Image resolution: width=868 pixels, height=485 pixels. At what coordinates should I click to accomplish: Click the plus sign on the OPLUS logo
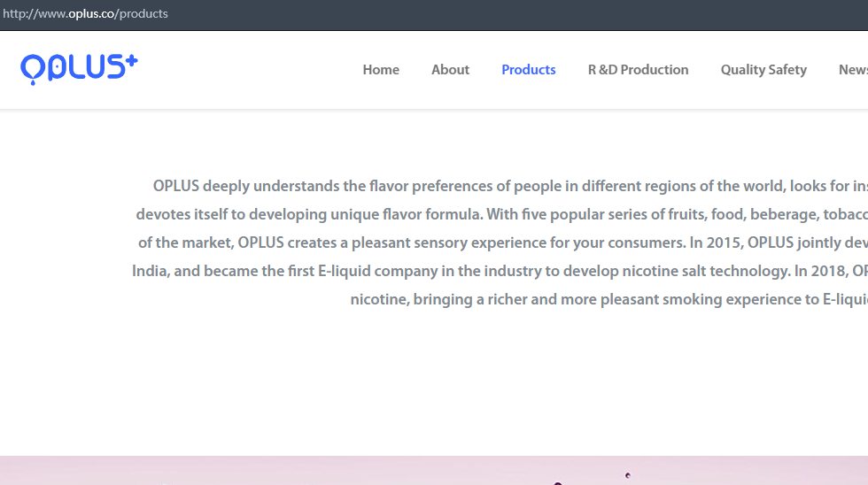click(129, 62)
